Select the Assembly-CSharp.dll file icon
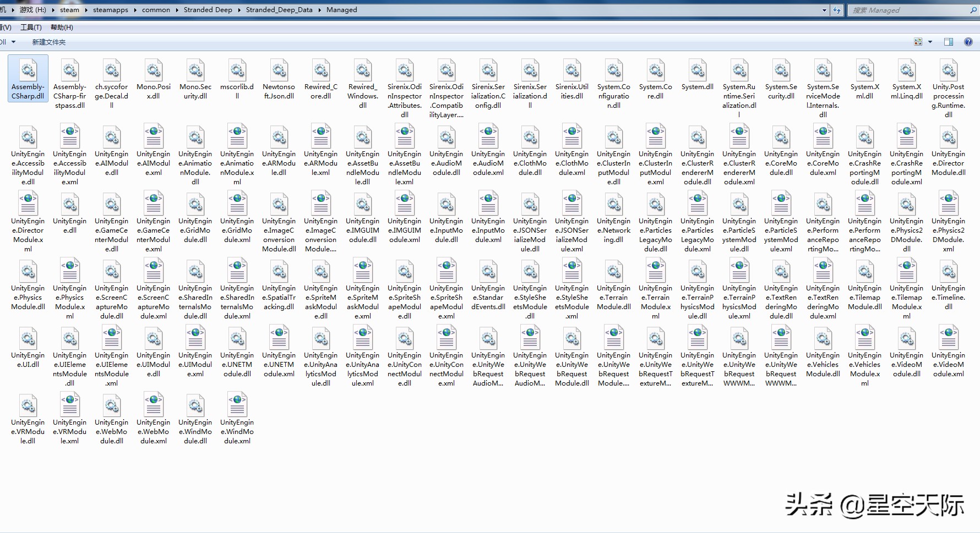Image resolution: width=980 pixels, height=533 pixels. [x=28, y=70]
